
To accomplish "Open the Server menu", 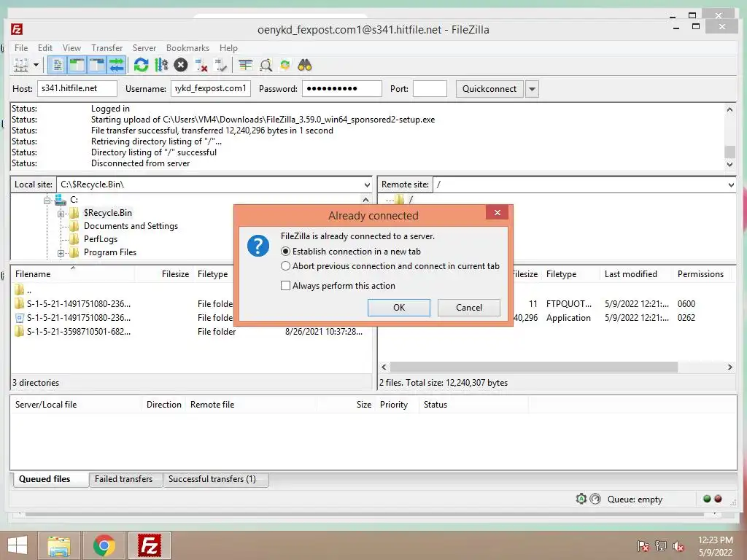I will (144, 48).
